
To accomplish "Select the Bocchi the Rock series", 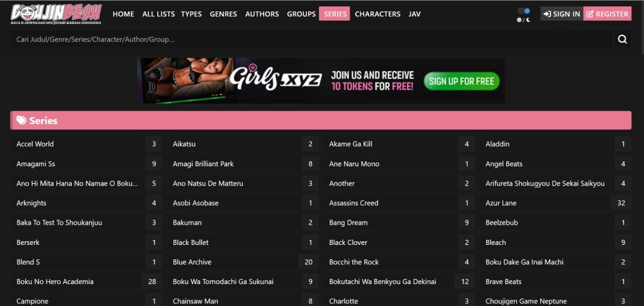I will pos(353,262).
